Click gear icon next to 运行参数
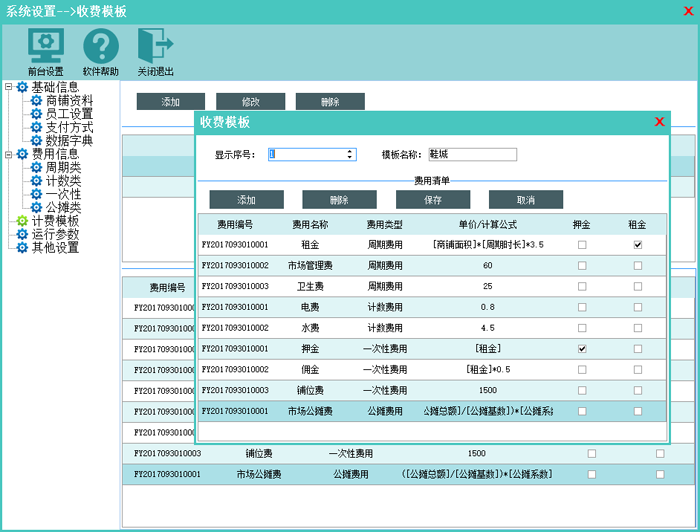 (x=22, y=234)
